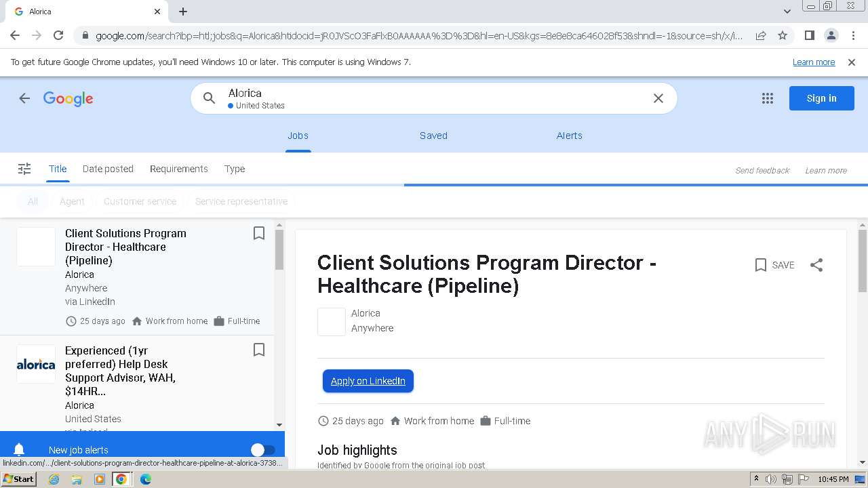Screen dimensions: 868x488
Task: Open media player from taskbar
Action: click(x=99, y=479)
